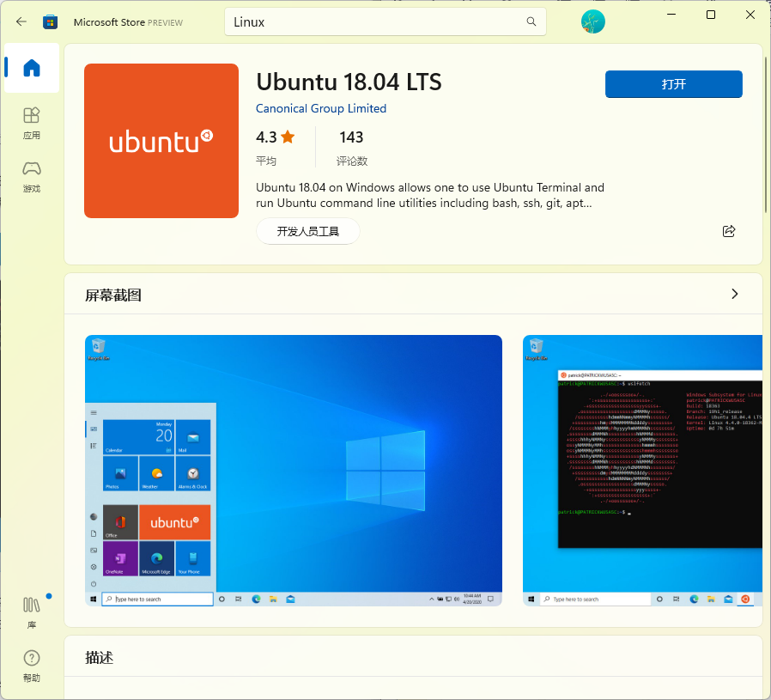
Task: Open the first screenshot showing Windows desktop
Action: 294,471
